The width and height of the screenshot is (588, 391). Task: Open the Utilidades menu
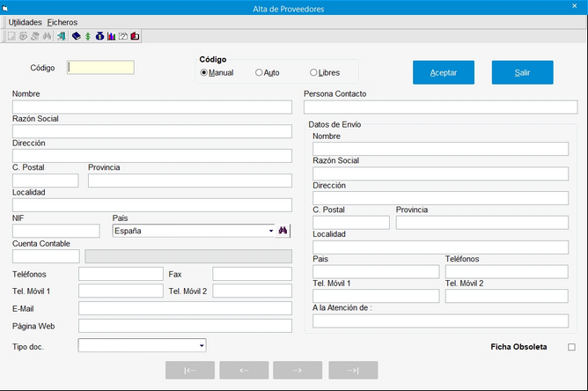coord(26,22)
